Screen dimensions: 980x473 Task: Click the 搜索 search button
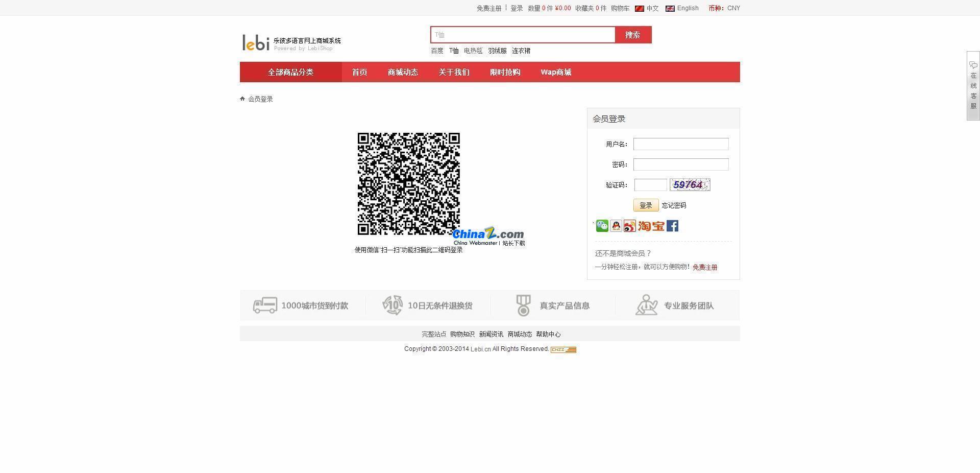tap(633, 35)
